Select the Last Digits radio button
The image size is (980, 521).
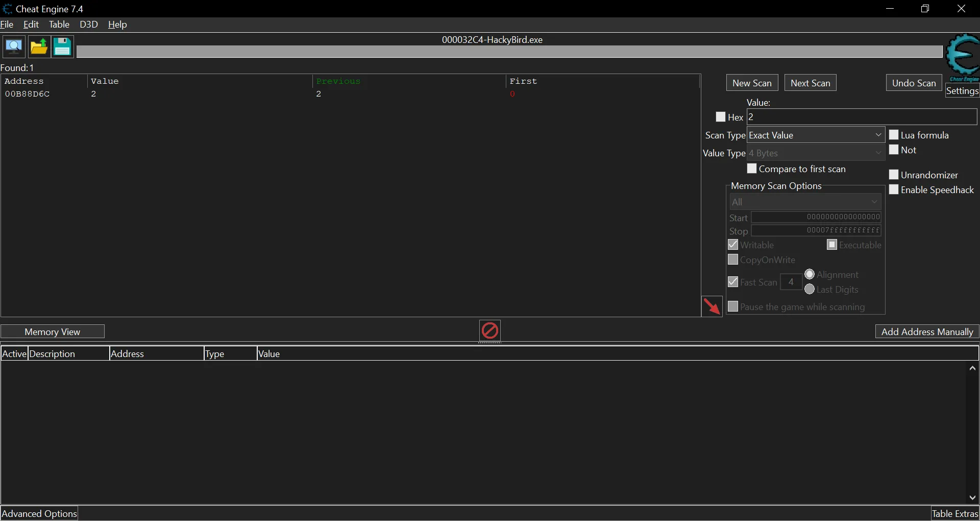pyautogui.click(x=810, y=289)
